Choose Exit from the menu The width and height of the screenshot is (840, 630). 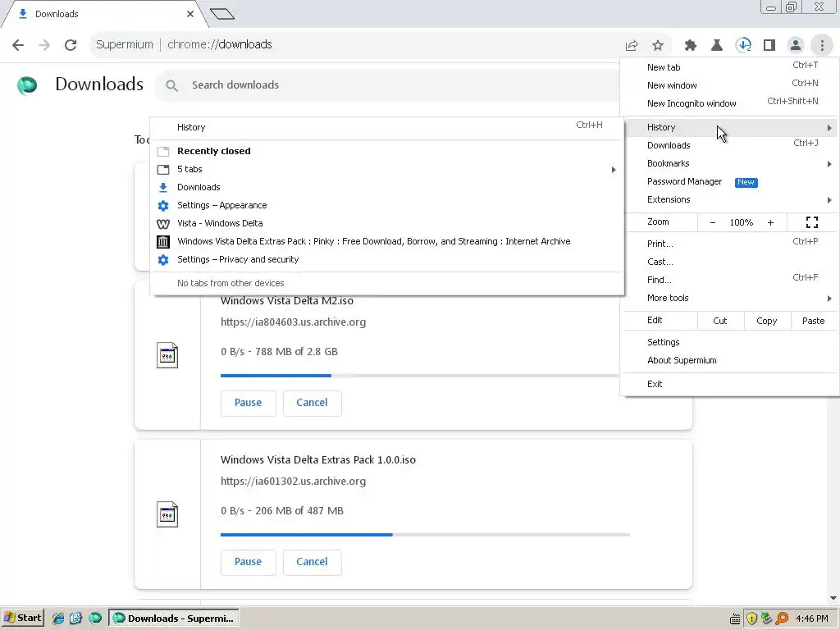[729, 384]
